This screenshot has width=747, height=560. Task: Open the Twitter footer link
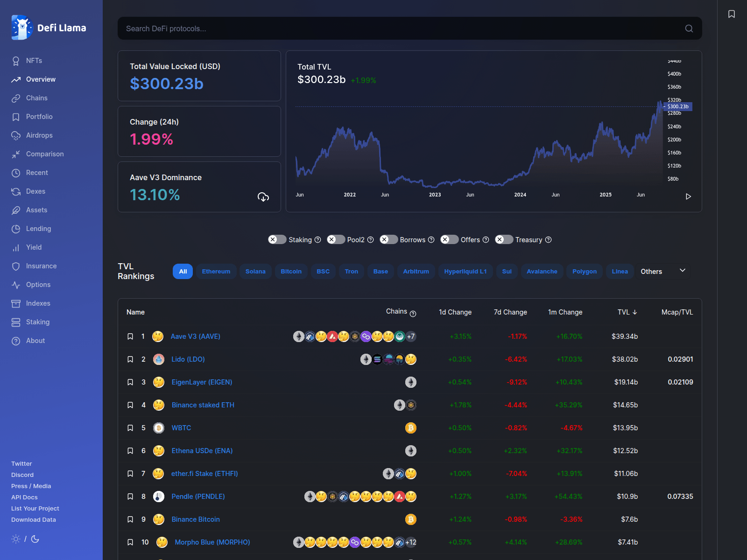pyautogui.click(x=21, y=464)
